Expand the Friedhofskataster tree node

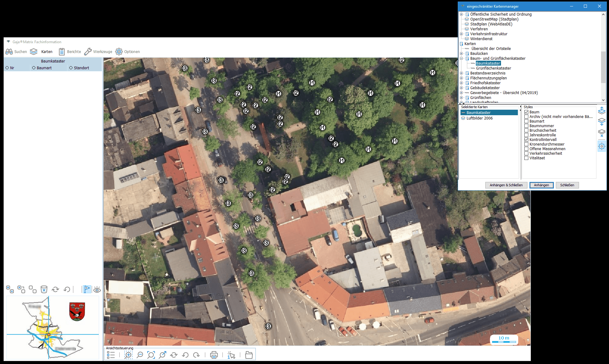[461, 83]
